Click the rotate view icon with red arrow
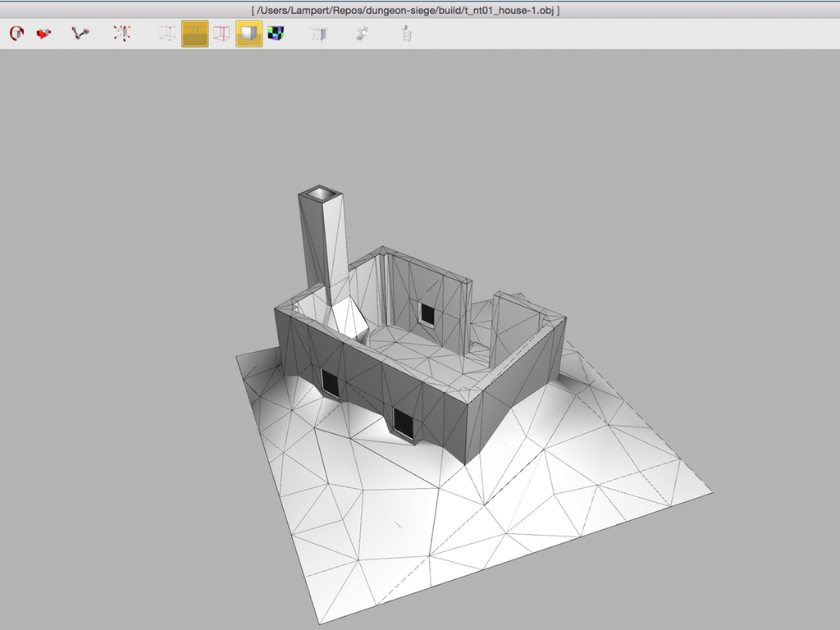Screen dimensions: 840x630 16,34
